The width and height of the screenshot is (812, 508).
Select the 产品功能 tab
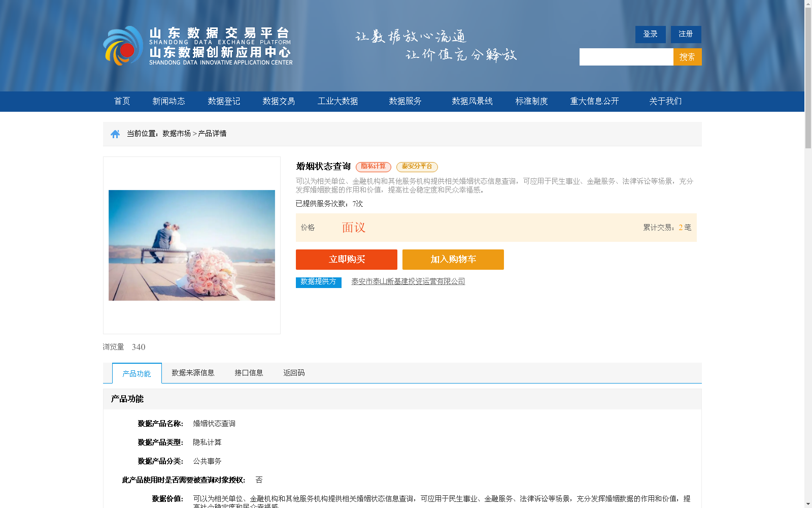[x=137, y=373]
